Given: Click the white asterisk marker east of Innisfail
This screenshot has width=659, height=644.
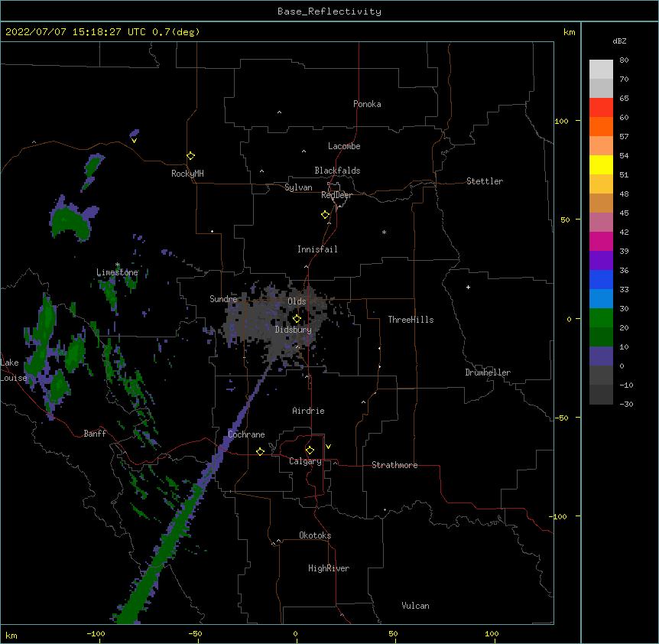Looking at the screenshot, I should [384, 232].
